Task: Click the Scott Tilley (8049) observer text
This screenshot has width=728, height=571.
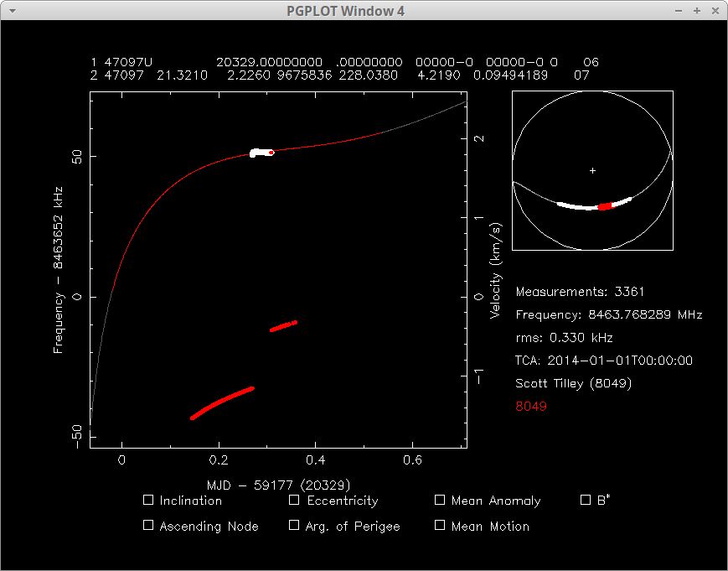Action: [573, 383]
